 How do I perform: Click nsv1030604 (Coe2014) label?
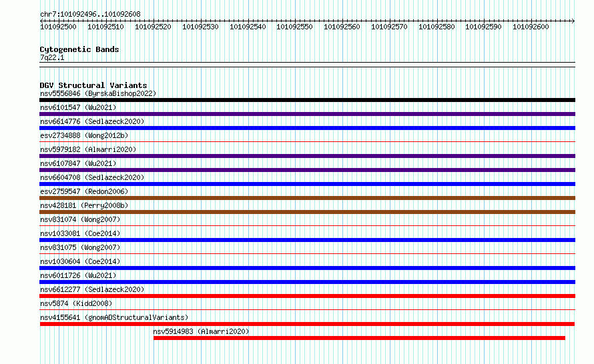point(80,261)
